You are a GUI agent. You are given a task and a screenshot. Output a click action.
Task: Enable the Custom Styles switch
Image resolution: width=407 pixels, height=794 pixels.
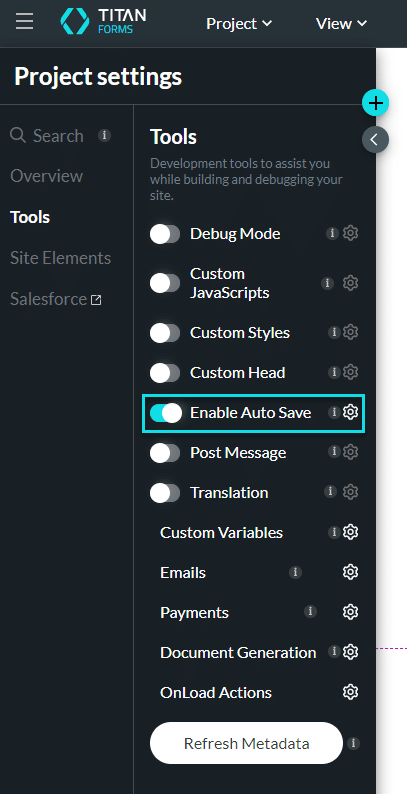coord(165,333)
